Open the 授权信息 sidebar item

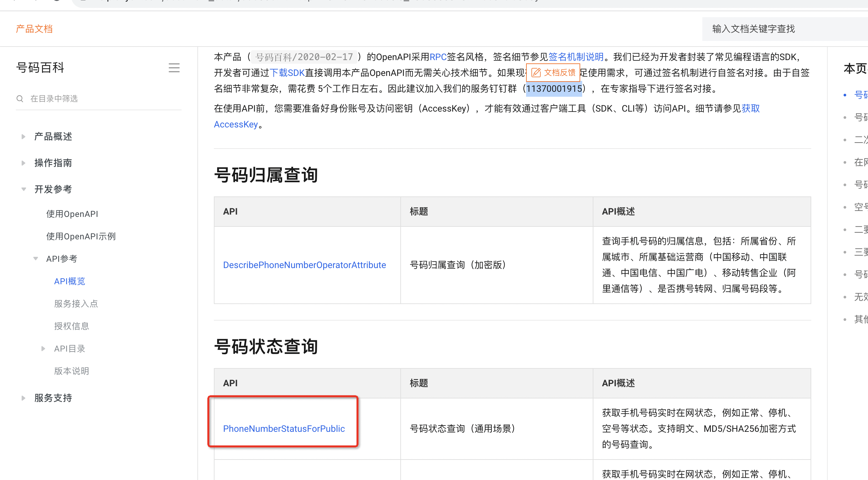(x=71, y=326)
